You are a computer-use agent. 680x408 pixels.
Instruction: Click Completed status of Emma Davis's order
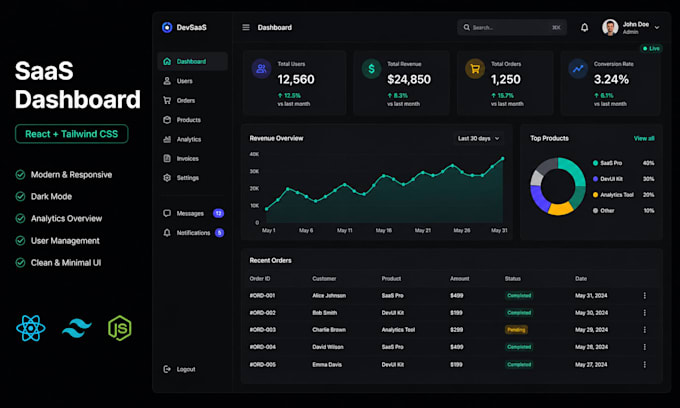point(519,365)
